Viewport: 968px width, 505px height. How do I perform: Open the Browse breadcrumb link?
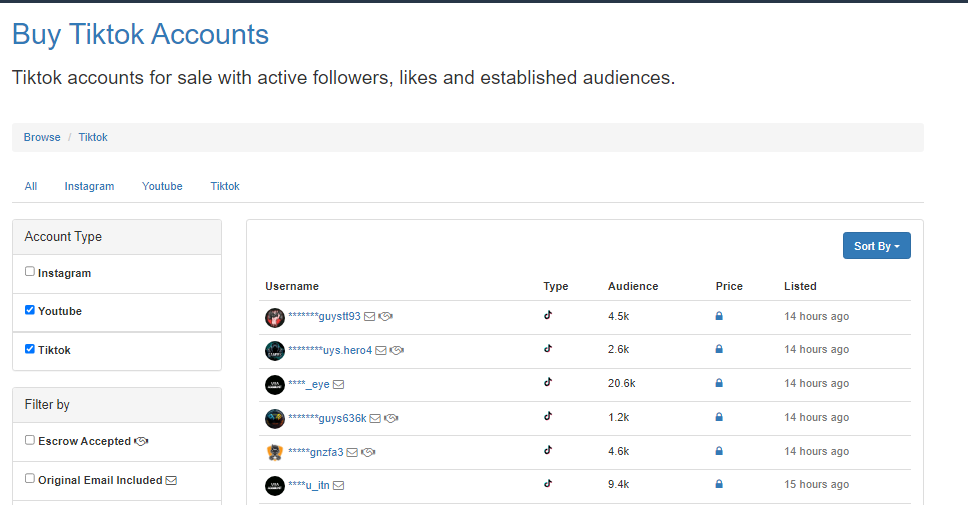pos(42,137)
